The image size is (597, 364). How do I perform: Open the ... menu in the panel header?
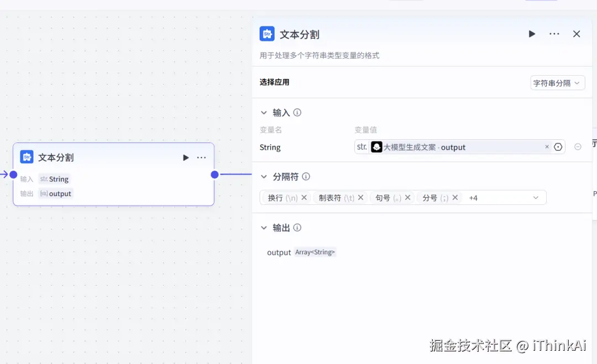click(554, 34)
